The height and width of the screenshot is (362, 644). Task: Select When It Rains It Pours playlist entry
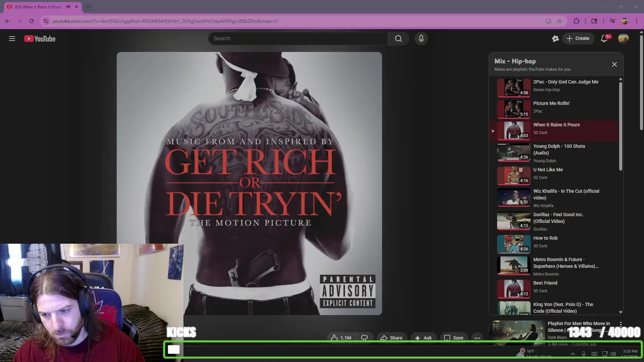point(554,131)
